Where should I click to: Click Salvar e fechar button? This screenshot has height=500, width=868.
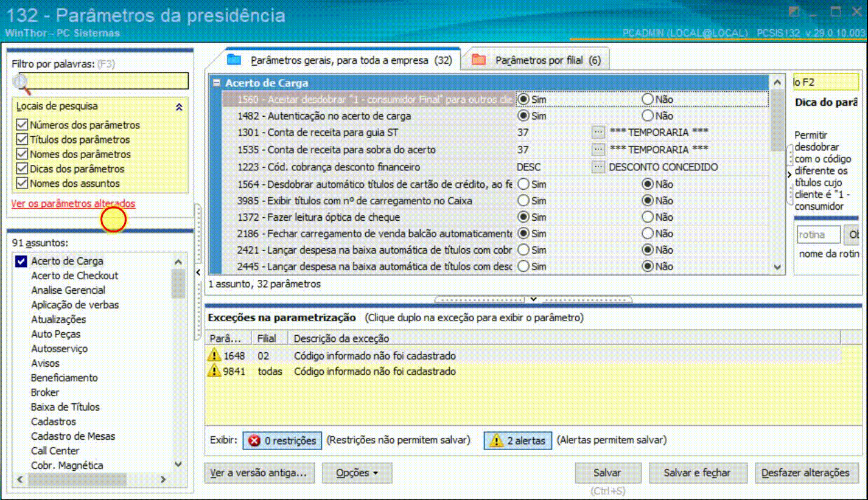click(697, 473)
